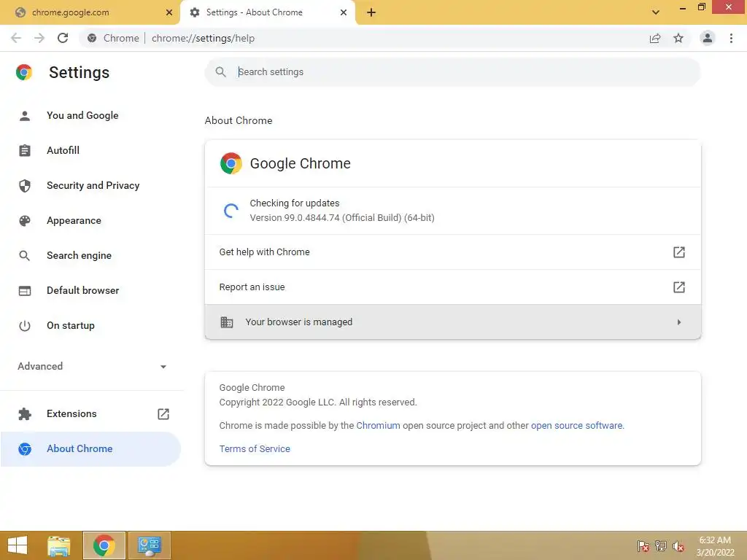The height and width of the screenshot is (560, 747).
Task: Open Your browser is managed details
Action: (452, 322)
